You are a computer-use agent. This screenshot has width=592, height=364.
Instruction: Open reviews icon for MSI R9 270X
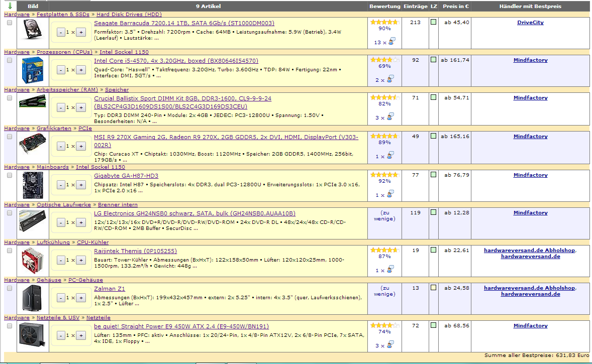(x=391, y=155)
